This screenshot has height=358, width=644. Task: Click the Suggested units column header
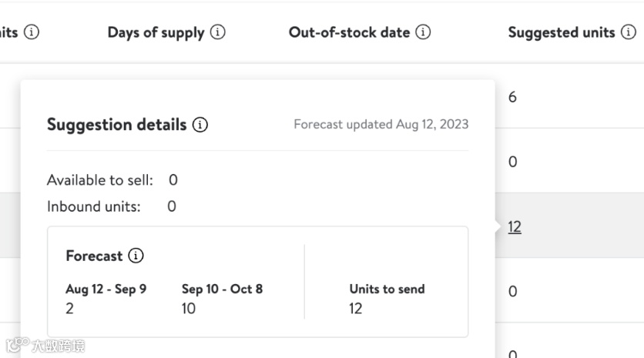pos(562,32)
